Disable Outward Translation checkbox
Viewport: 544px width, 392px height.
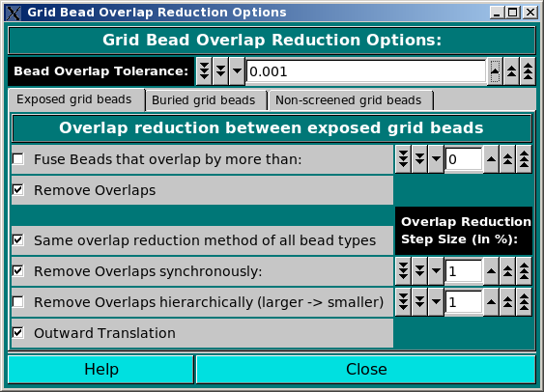(x=18, y=333)
